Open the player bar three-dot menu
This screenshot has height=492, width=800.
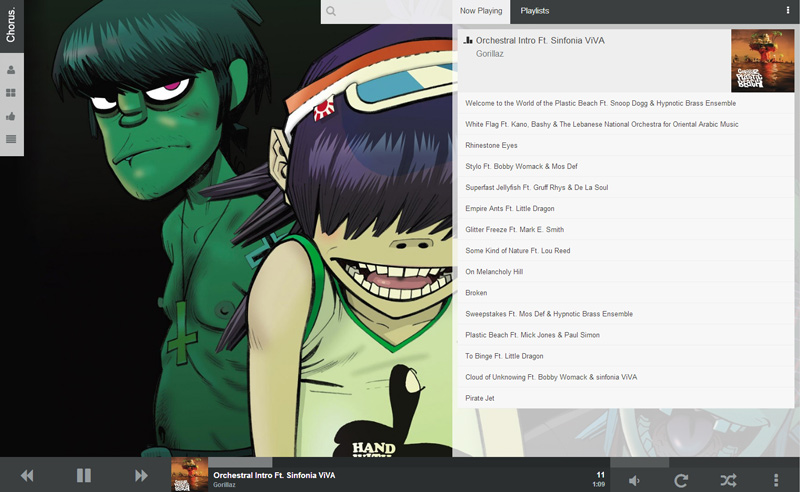tap(776, 480)
